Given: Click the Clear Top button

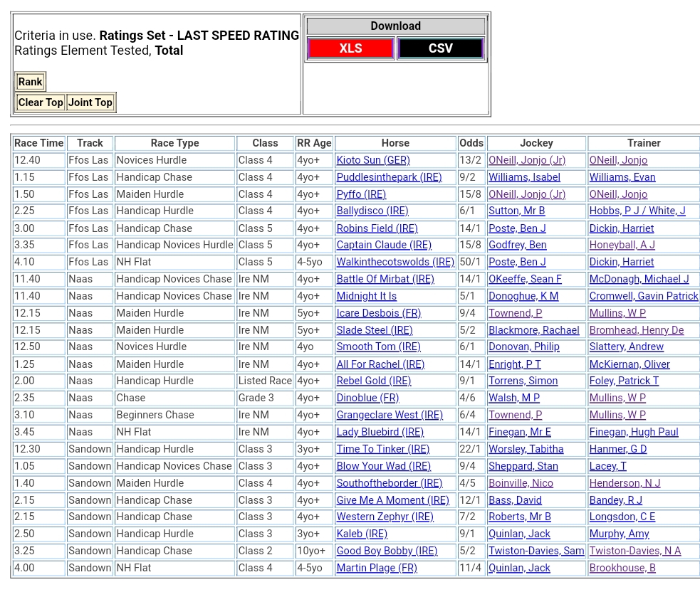Looking at the screenshot, I should tap(41, 102).
